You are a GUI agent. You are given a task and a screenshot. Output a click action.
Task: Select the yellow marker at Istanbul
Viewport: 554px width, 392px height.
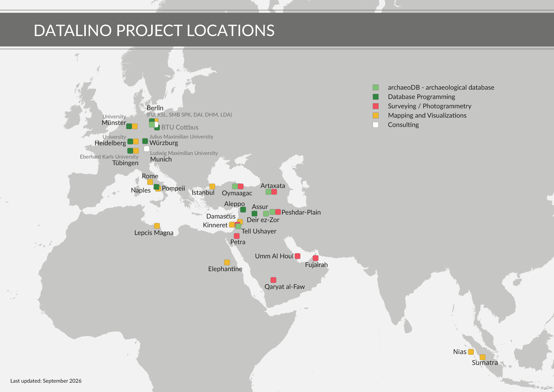point(212,186)
